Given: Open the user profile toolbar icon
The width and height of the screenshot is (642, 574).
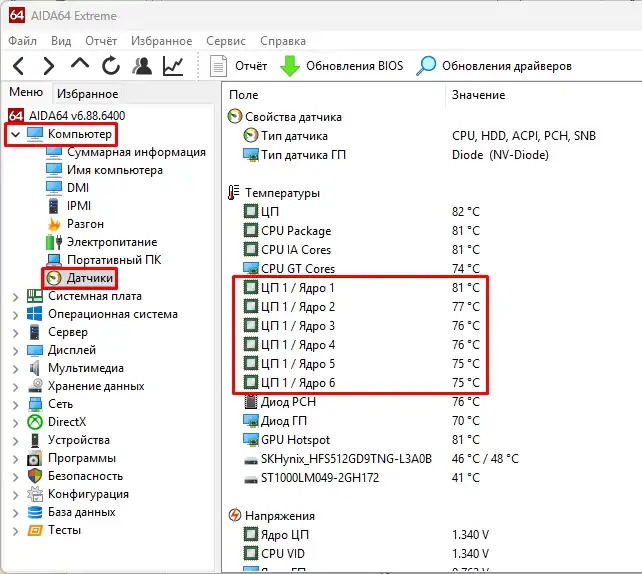Looking at the screenshot, I should 142,66.
